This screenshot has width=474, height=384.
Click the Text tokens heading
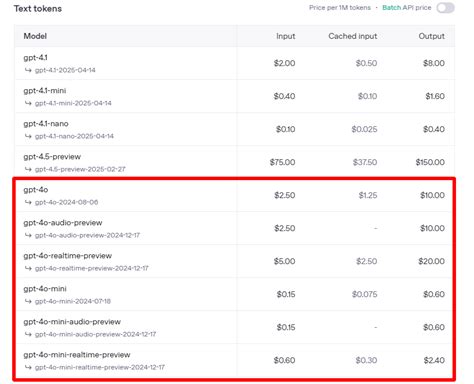(38, 9)
